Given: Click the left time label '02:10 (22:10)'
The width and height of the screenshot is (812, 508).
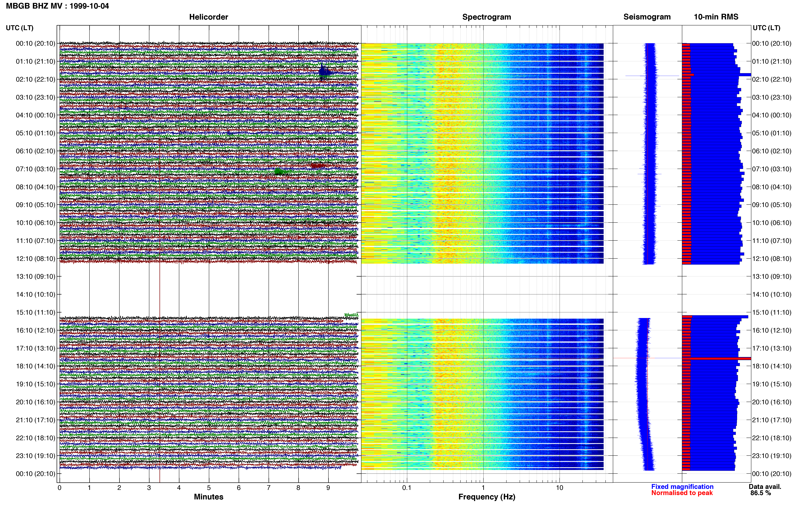Looking at the screenshot, I should tap(36, 79).
